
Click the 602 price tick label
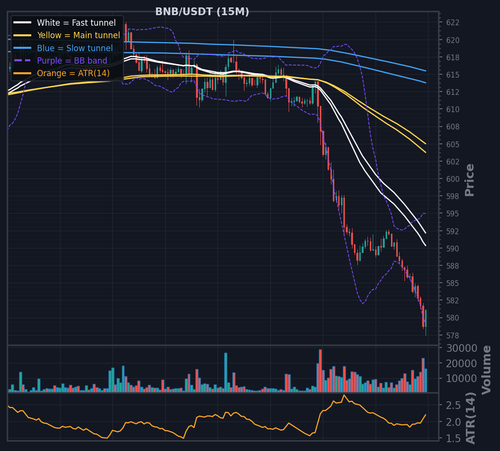point(453,162)
